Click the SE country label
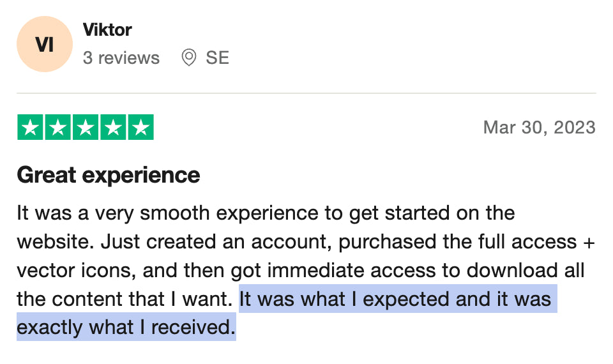613x364 pixels. 217,58
